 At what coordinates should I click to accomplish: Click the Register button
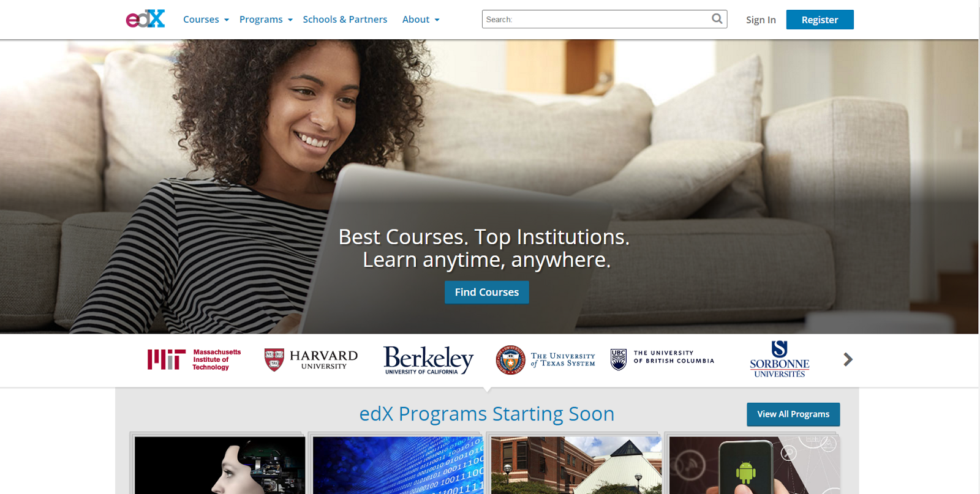pyautogui.click(x=820, y=20)
